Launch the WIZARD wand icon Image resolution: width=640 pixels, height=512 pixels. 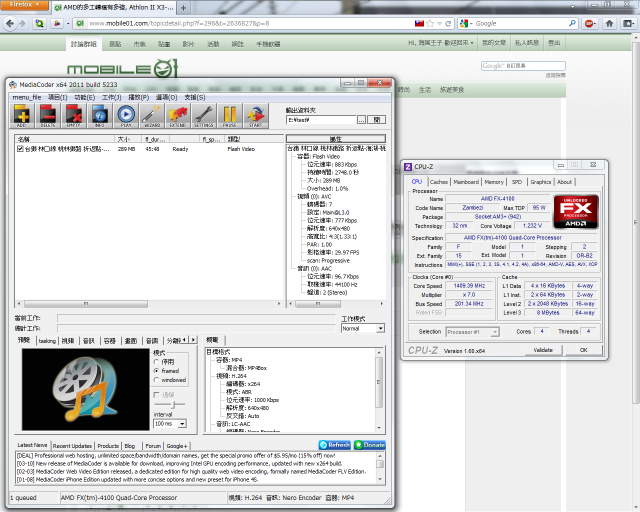pyautogui.click(x=151, y=116)
